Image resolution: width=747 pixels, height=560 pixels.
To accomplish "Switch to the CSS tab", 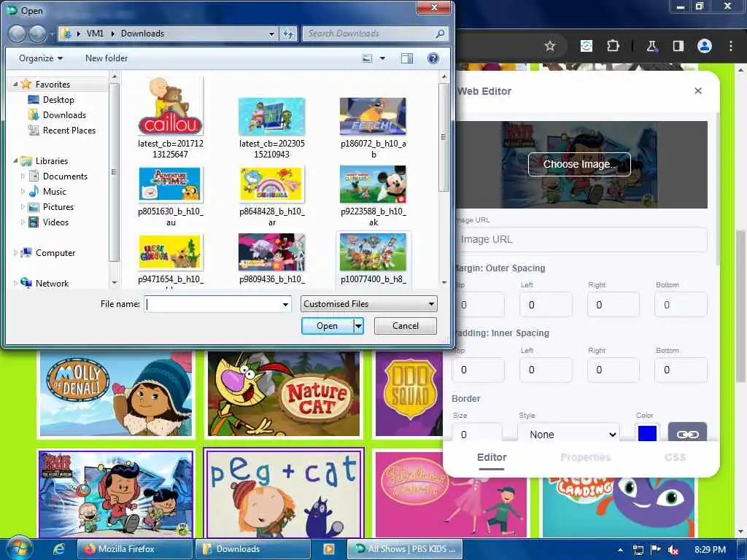I will pyautogui.click(x=675, y=457).
